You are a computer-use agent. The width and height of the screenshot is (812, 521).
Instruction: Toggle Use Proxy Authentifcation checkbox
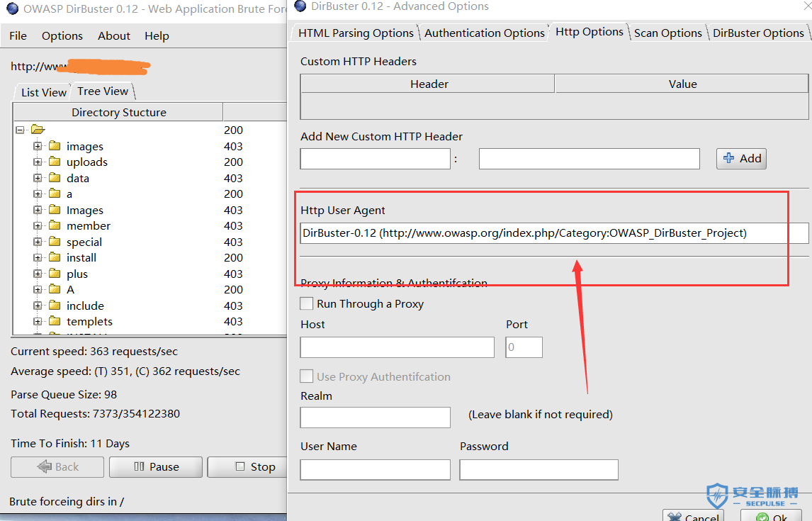point(307,376)
